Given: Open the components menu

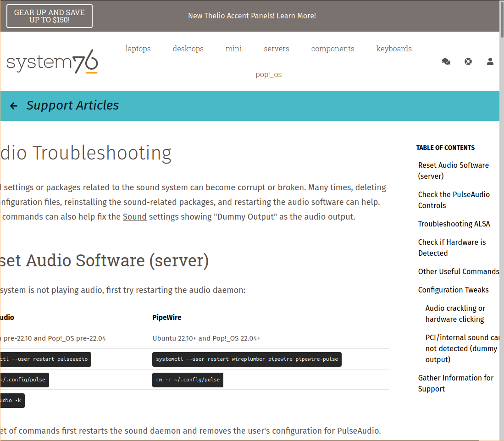Looking at the screenshot, I should 332,49.
